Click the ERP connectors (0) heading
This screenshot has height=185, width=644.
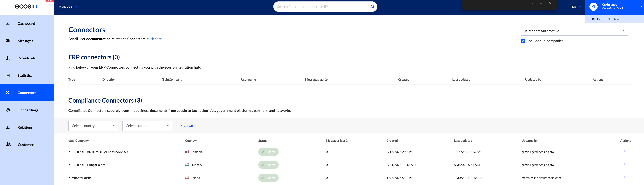point(94,57)
